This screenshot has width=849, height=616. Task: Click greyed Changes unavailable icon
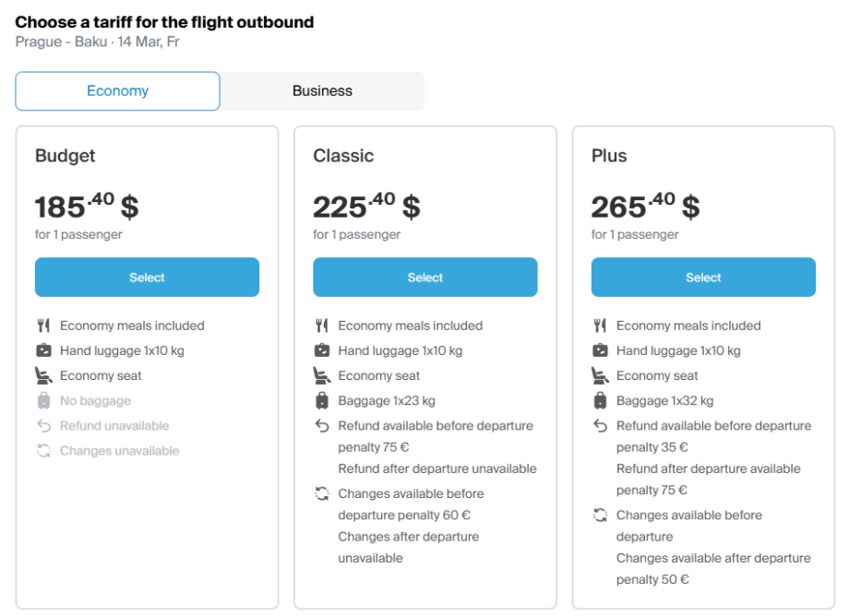click(43, 451)
